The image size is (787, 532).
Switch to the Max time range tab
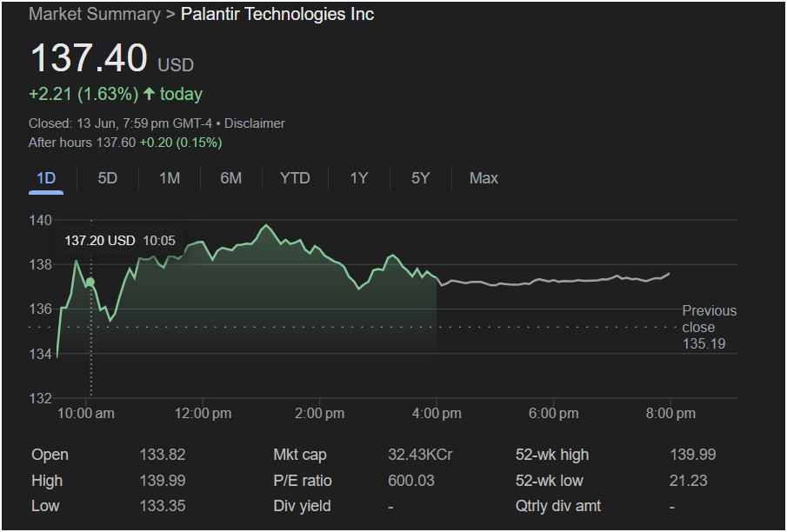(484, 178)
